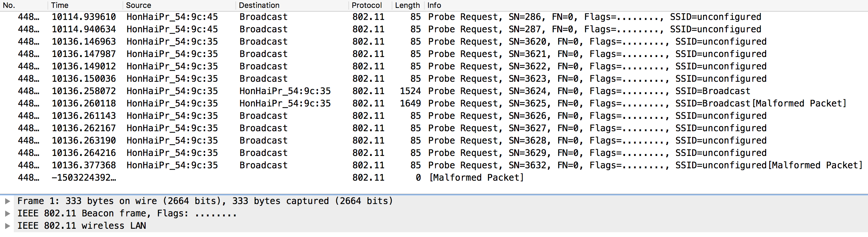The height and width of the screenshot is (237, 868).
Task: Select the zero-length Malformed Packet row
Action: point(434,178)
